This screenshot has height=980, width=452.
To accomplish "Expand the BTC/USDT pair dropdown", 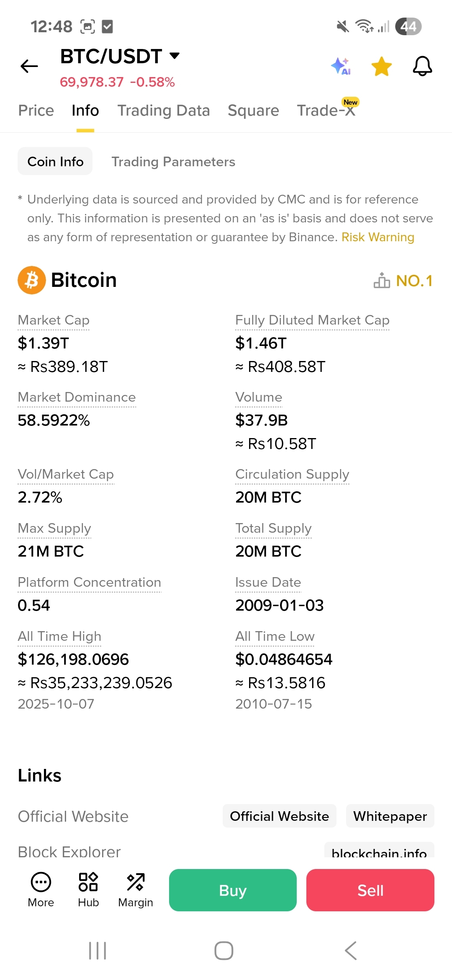I will tap(174, 56).
